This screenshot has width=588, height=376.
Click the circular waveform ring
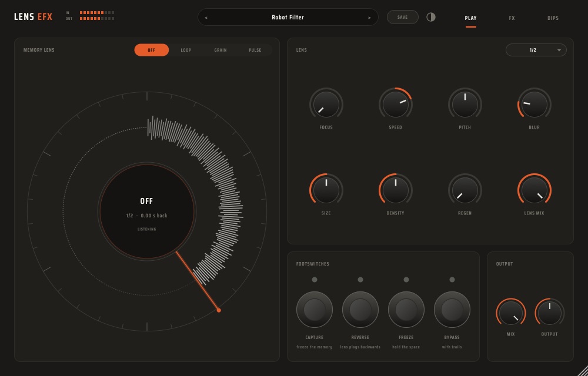147,211
